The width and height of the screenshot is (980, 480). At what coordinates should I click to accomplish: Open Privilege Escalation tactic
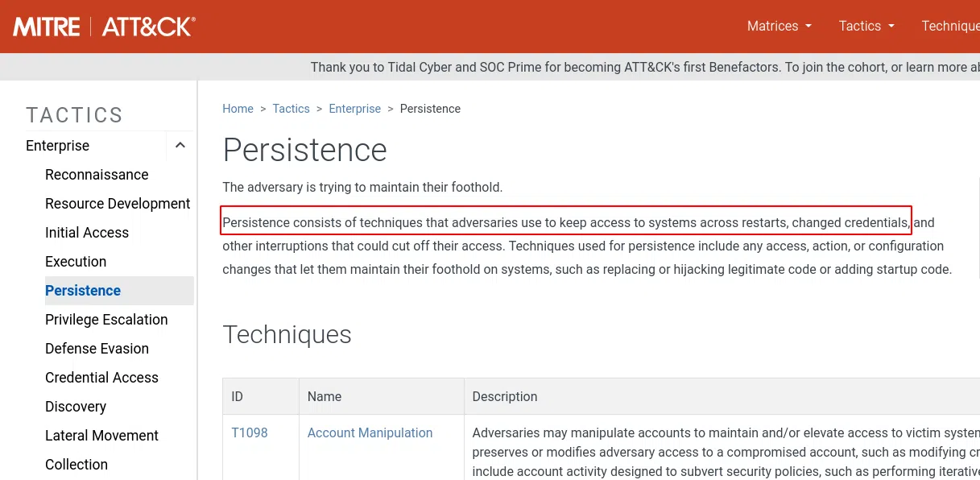click(x=106, y=320)
